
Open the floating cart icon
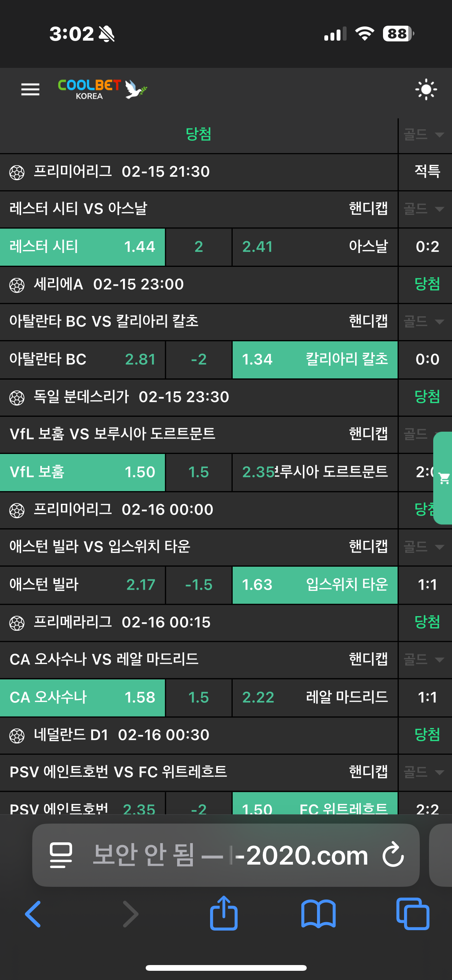(x=444, y=478)
